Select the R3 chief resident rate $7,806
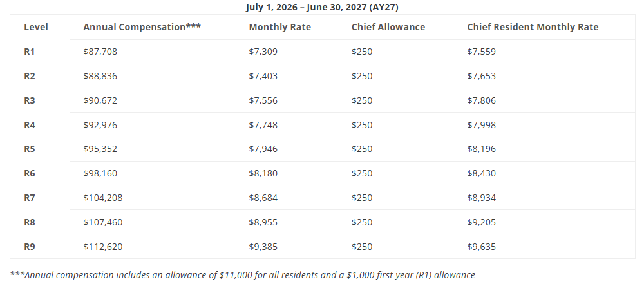Viewport: 644px width, 284px height. [x=482, y=100]
